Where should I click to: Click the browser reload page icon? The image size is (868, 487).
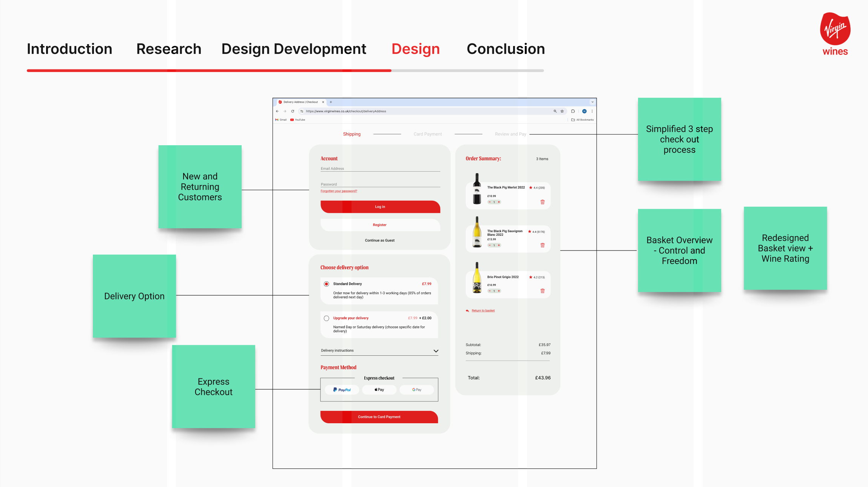click(293, 111)
